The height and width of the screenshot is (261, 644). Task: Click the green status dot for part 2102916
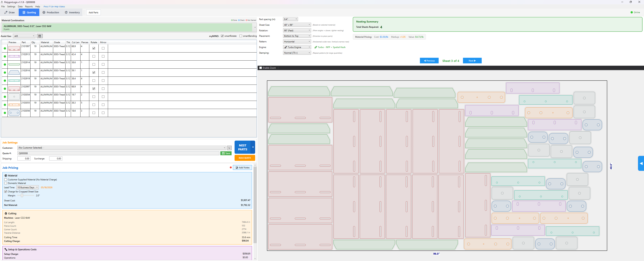(5, 73)
